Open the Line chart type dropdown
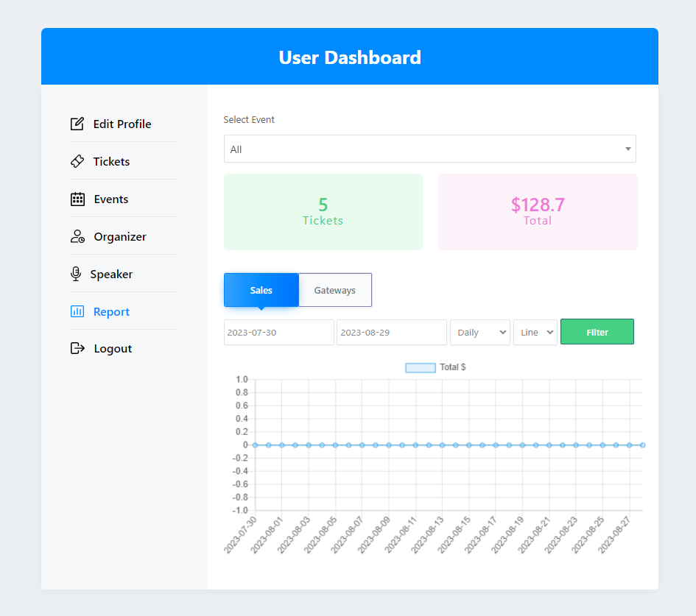Screen dimensions: 696x616 click(x=535, y=332)
